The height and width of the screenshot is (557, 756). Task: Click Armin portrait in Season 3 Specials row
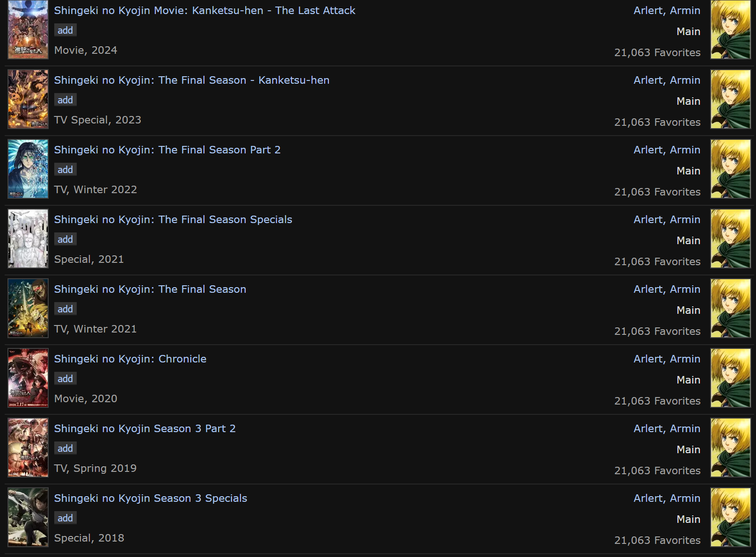730,517
